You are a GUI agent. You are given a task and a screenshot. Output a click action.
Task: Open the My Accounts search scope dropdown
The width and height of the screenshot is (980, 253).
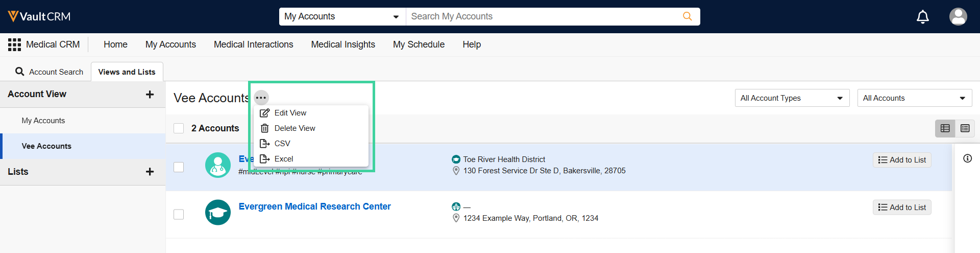342,16
